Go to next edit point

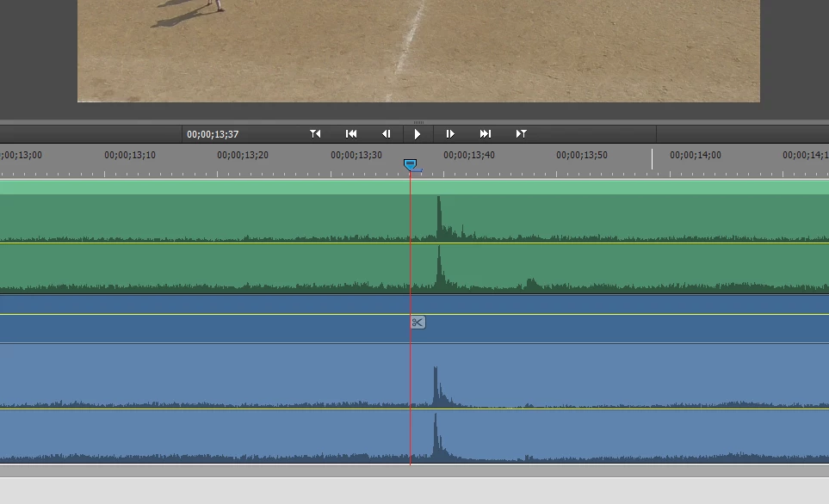[x=486, y=134]
